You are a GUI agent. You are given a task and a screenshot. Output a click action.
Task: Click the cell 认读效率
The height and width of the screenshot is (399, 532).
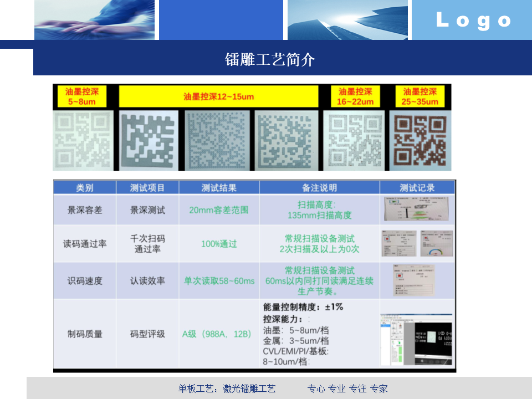147,280
